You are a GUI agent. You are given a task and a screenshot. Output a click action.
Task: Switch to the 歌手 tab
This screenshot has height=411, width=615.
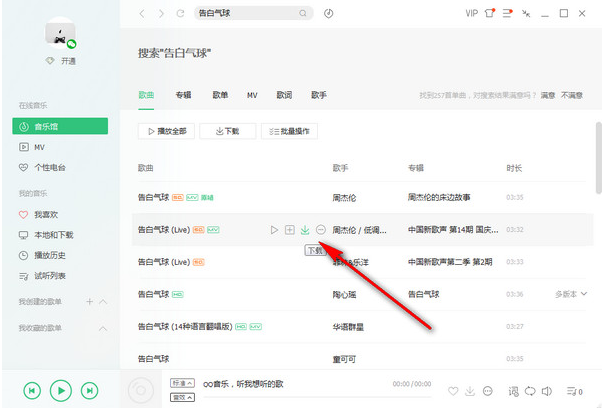coord(318,95)
